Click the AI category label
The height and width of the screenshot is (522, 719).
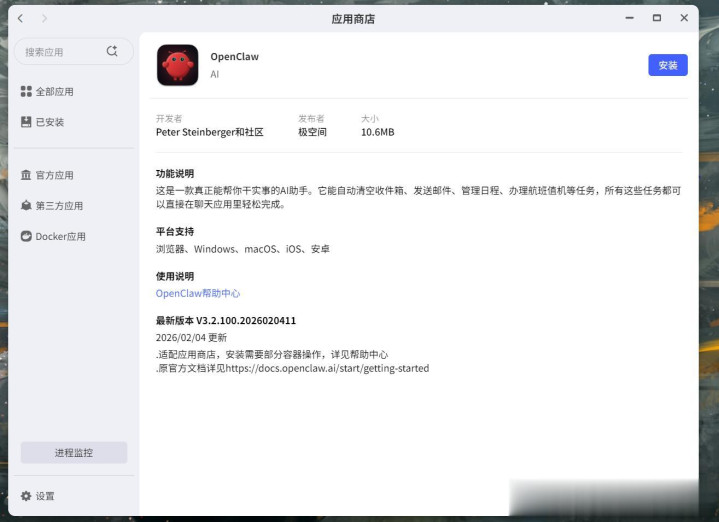pos(215,74)
